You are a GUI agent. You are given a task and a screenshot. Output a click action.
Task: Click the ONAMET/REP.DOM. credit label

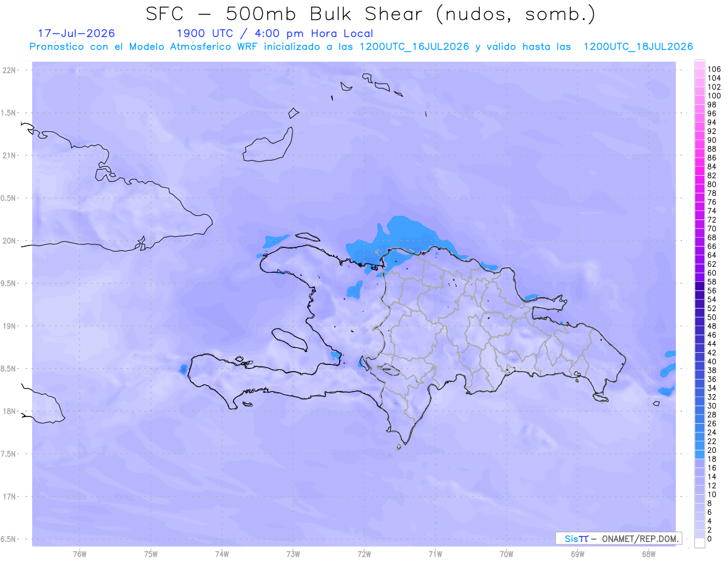(x=639, y=538)
